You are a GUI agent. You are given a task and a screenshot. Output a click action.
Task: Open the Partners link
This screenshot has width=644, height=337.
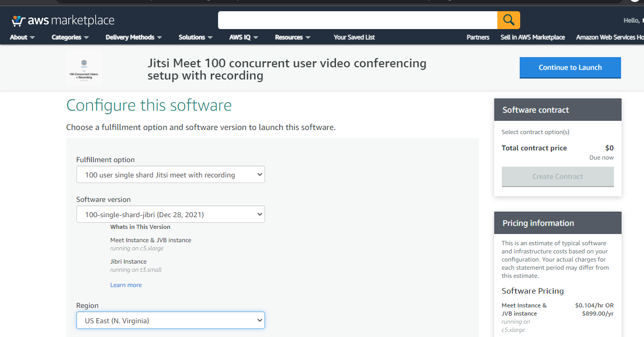[x=478, y=37]
